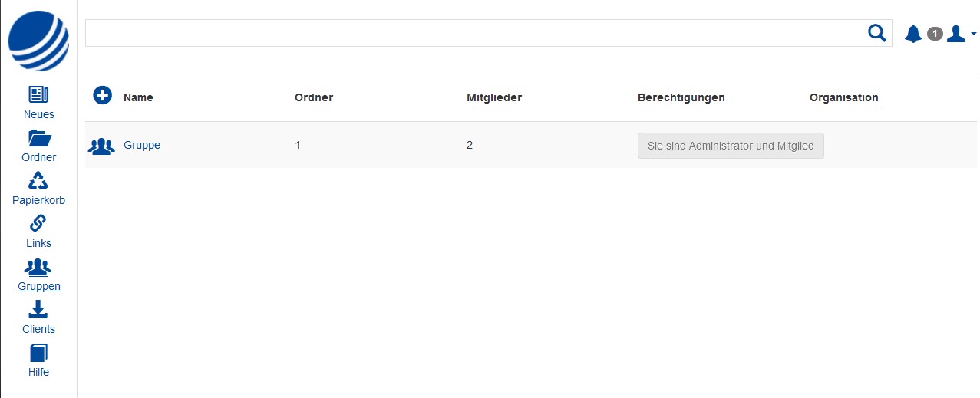Open the Papierkorb recycle icon
This screenshot has width=980, height=398.
pyautogui.click(x=38, y=180)
